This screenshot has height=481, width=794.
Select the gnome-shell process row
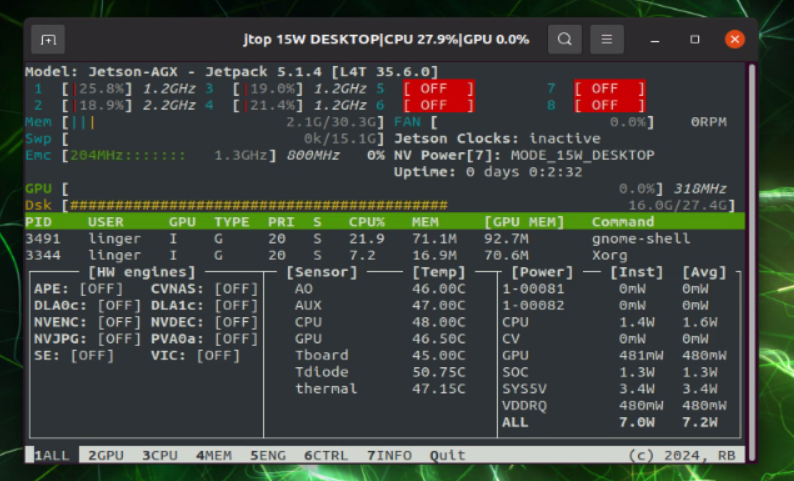(385, 238)
